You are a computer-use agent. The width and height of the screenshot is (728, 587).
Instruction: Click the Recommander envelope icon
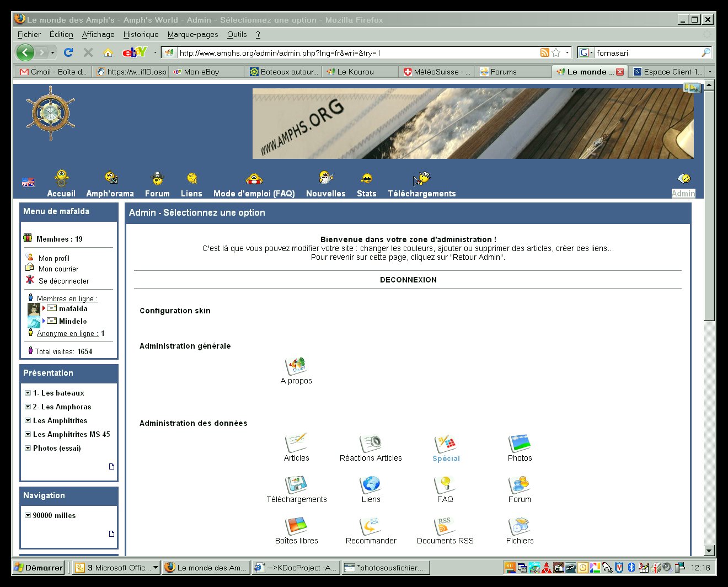click(x=371, y=526)
